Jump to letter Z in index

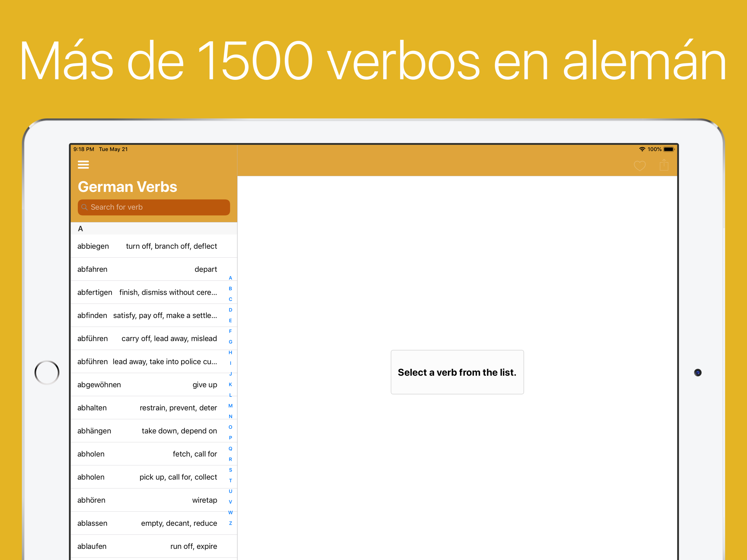point(230,523)
